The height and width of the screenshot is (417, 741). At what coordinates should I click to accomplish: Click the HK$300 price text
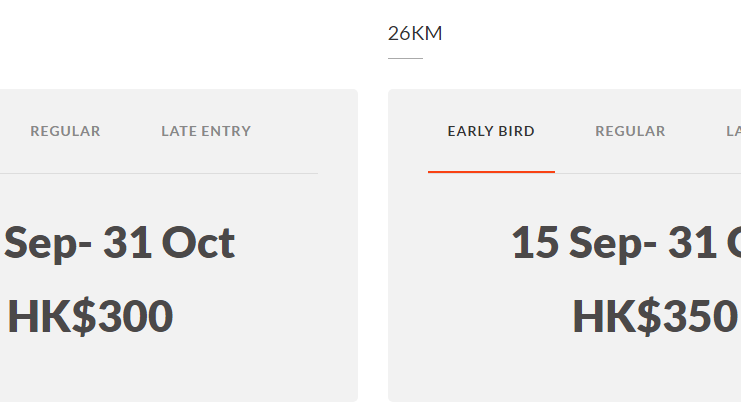90,316
